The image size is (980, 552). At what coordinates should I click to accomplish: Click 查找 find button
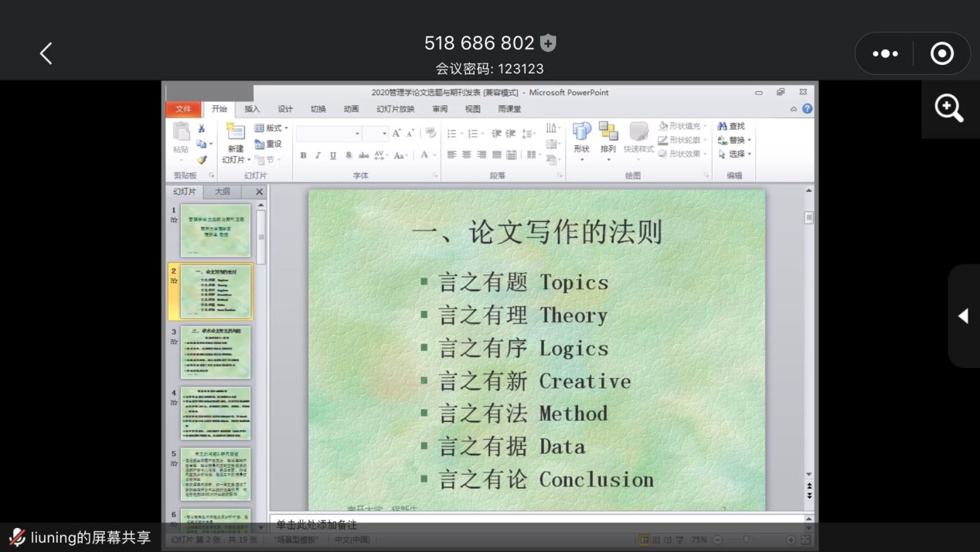coord(731,126)
